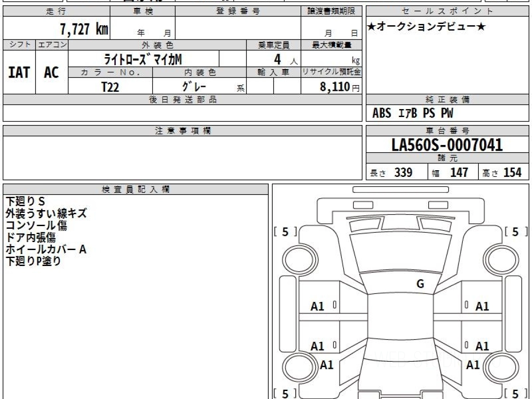This screenshot has width=532, height=399.
Task: Click the 長さ 339 length cell
Action: [397, 172]
